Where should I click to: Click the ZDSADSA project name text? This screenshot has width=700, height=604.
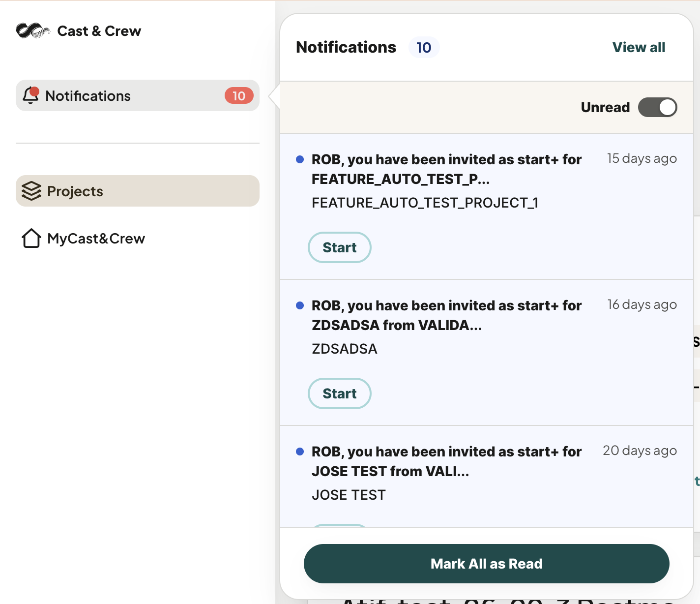(345, 349)
